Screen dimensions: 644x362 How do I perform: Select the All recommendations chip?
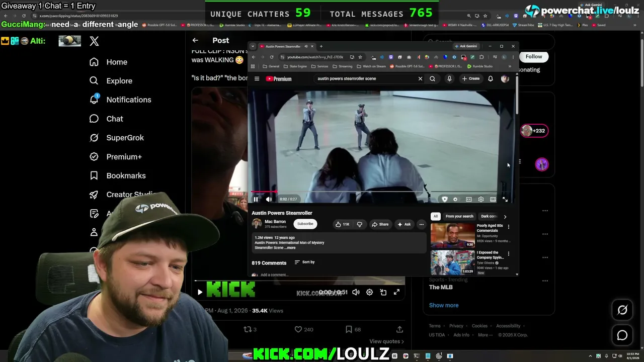tap(436, 216)
